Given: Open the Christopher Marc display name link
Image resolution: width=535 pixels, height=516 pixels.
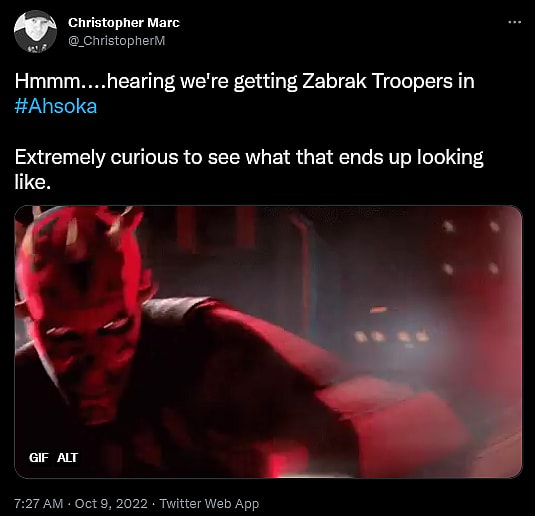Looking at the screenshot, I should [x=124, y=23].
